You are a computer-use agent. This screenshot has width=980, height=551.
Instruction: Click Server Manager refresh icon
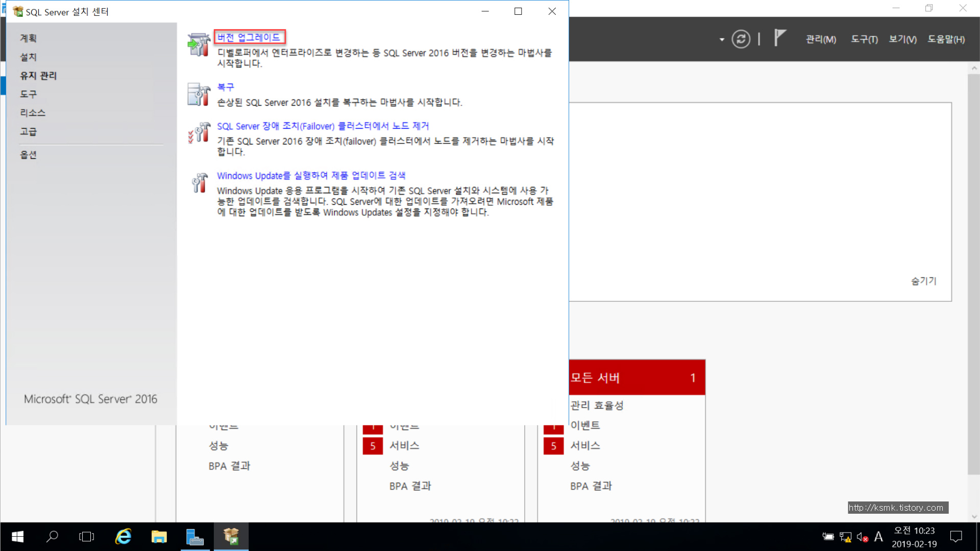click(741, 39)
